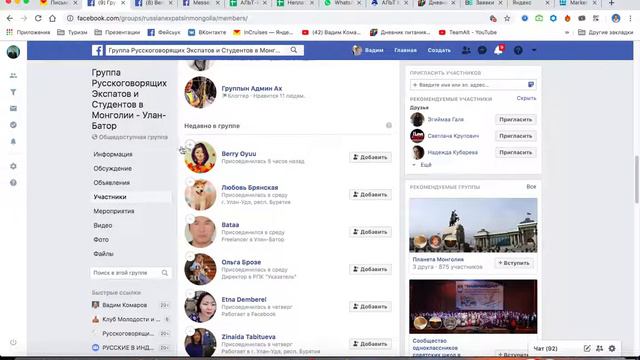Viewport: 640px width, 360px height.
Task: Click Скрыть link in recommended members
Action: (x=526, y=98)
